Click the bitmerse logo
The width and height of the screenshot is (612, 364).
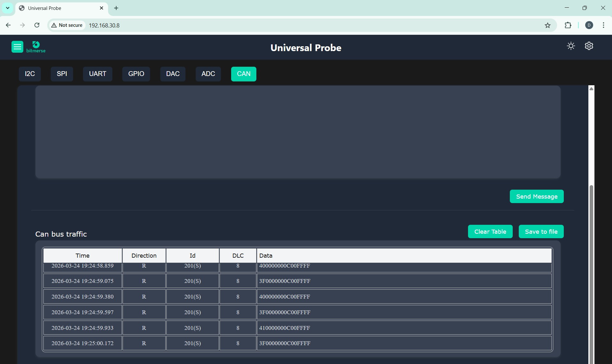point(36,47)
